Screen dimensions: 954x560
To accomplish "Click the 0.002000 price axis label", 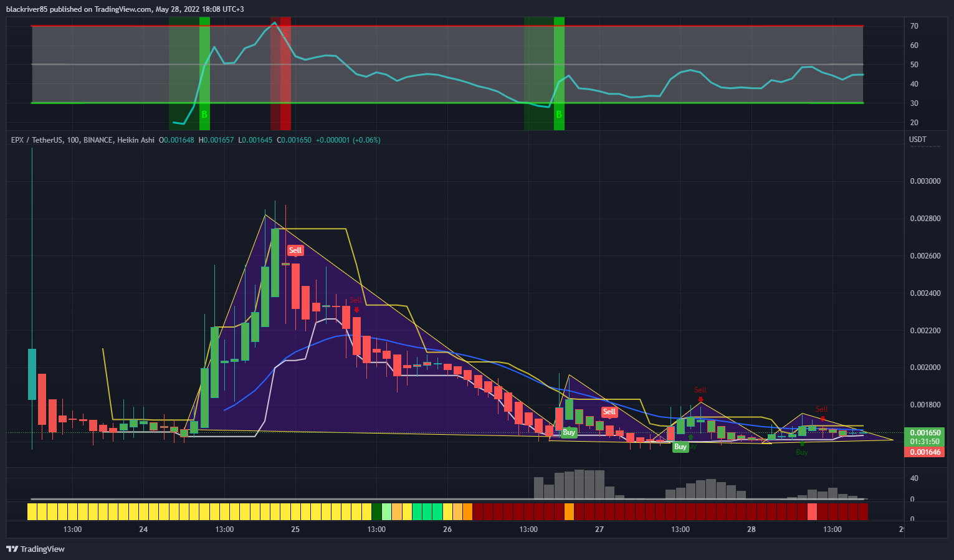I will 925,368.
